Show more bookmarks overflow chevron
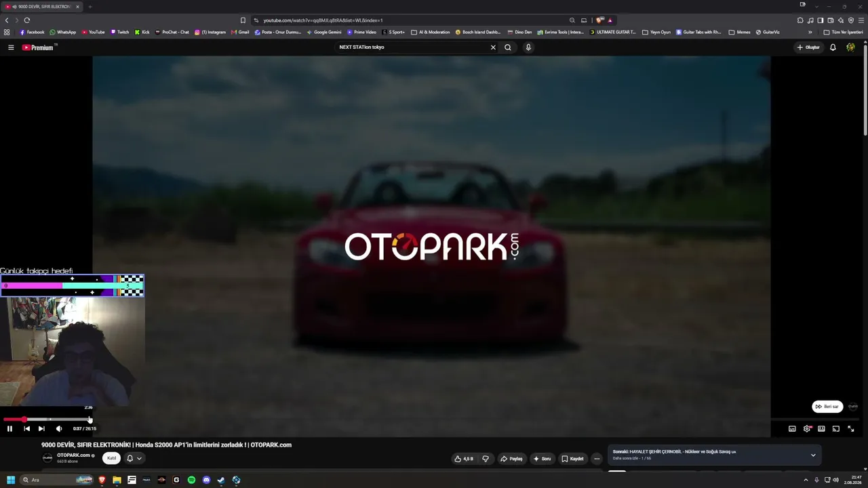This screenshot has width=868, height=488. click(x=810, y=32)
